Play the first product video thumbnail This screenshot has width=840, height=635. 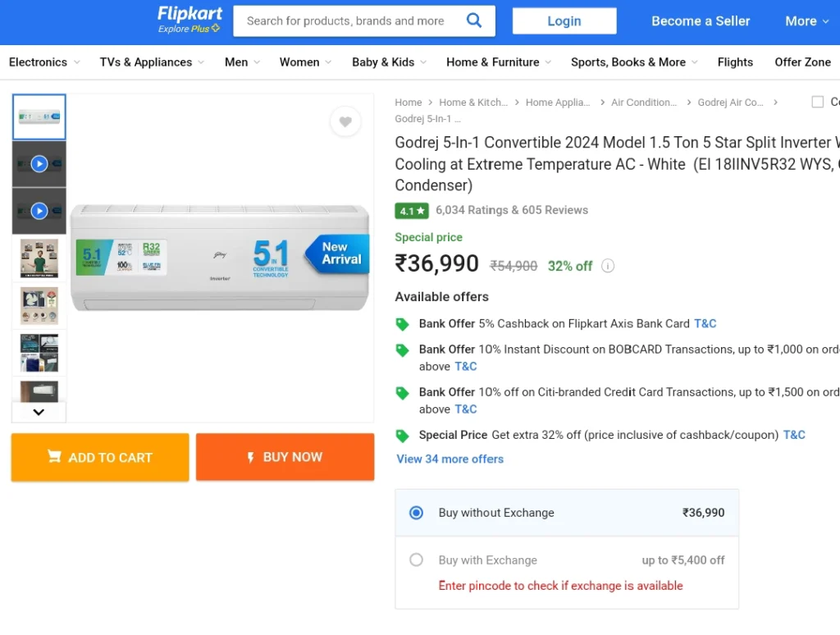39,163
